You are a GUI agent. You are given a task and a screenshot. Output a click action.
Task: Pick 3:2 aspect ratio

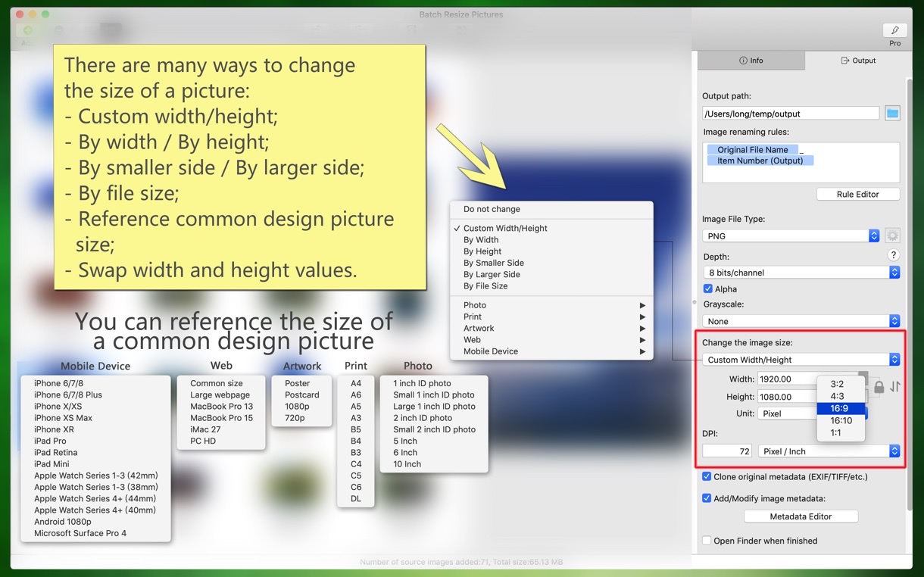coord(841,384)
